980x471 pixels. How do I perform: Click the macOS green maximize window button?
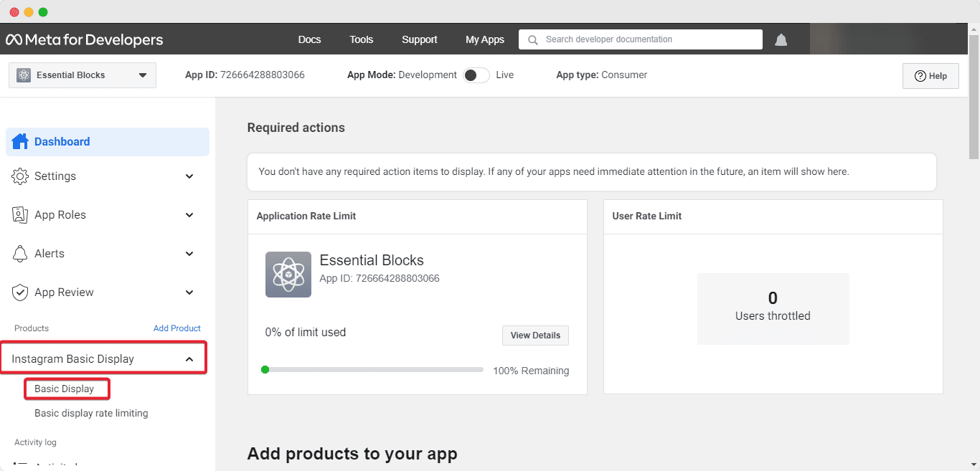[x=43, y=12]
